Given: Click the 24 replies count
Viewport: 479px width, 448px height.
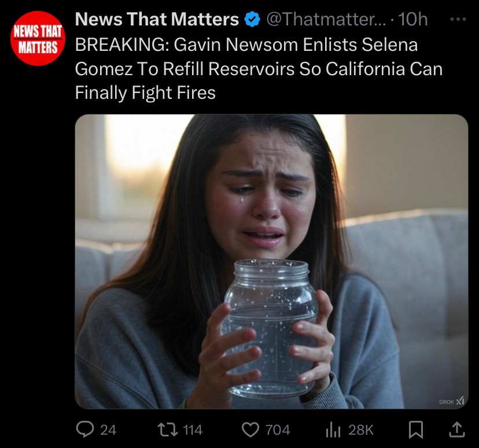Looking at the screenshot, I should [x=108, y=430].
